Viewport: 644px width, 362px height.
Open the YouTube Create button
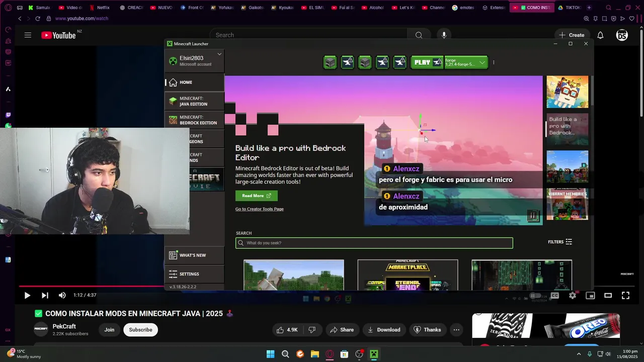[572, 35]
